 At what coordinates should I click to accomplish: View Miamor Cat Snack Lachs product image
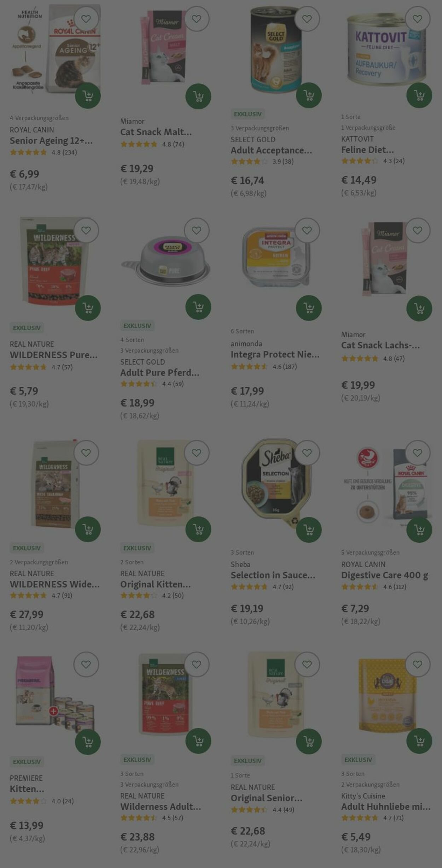click(385, 259)
